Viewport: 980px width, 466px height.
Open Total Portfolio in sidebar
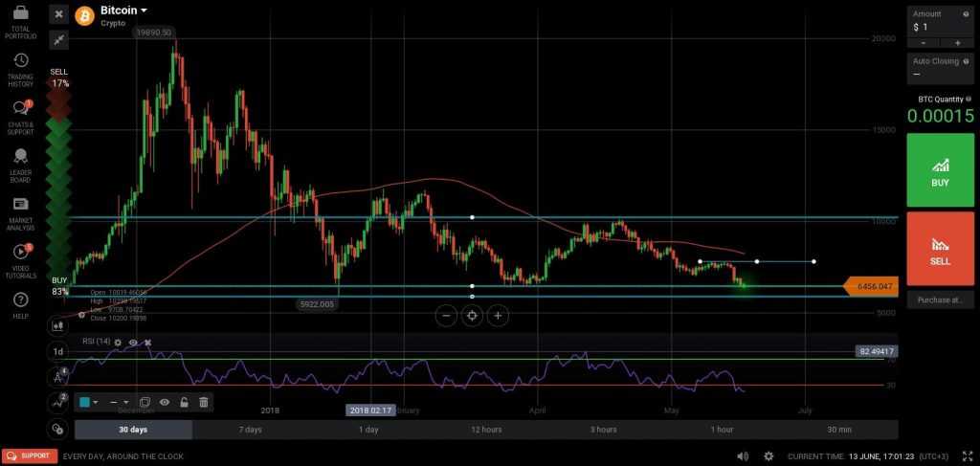tap(21, 22)
